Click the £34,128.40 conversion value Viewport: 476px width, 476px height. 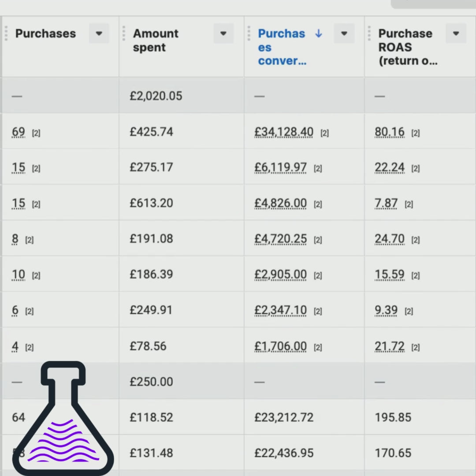[284, 132]
